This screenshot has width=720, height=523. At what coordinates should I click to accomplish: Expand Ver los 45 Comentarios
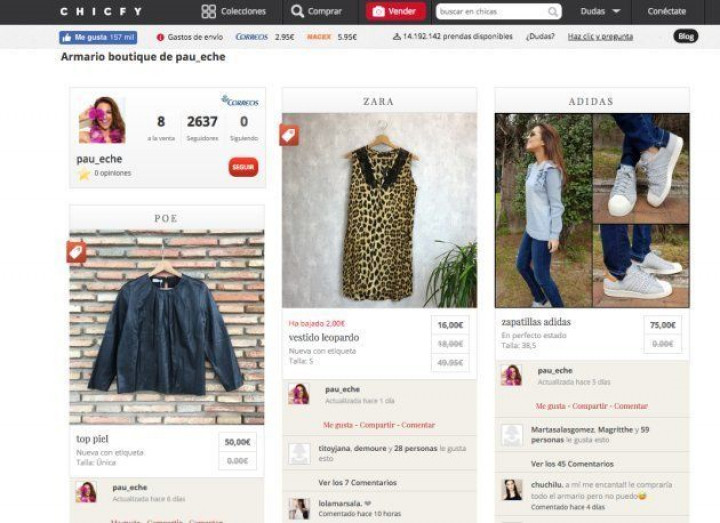(x=573, y=464)
